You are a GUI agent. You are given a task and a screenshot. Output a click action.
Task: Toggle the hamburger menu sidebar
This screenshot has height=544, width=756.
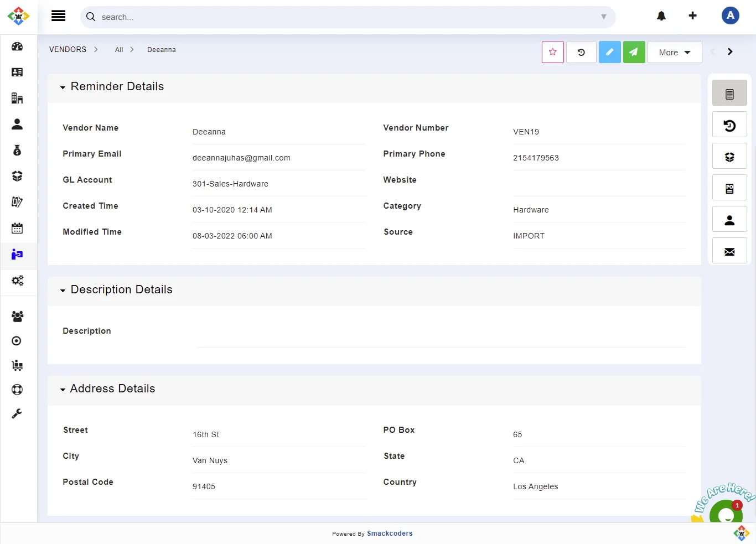pyautogui.click(x=58, y=16)
